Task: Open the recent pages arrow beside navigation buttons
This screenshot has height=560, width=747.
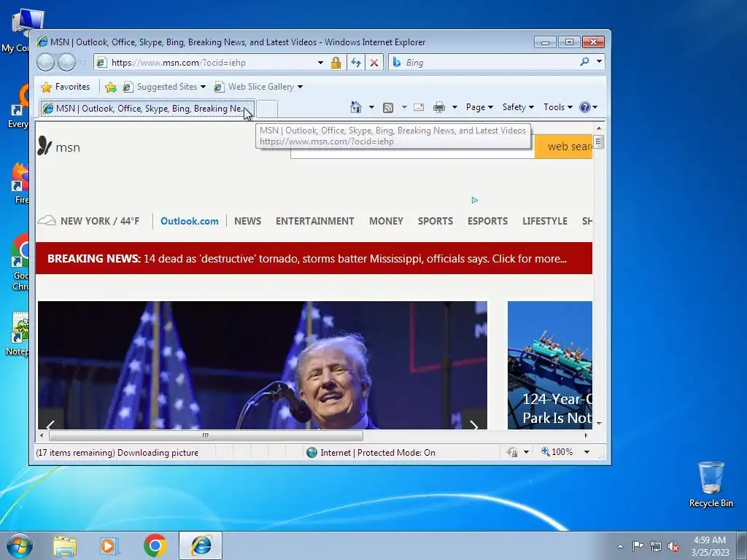Action: pos(83,63)
